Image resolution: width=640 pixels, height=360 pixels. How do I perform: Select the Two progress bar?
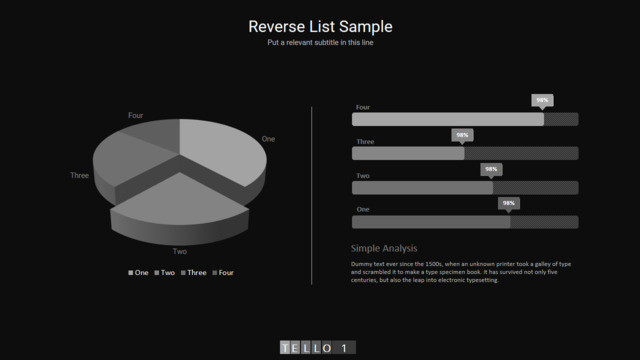click(x=465, y=188)
